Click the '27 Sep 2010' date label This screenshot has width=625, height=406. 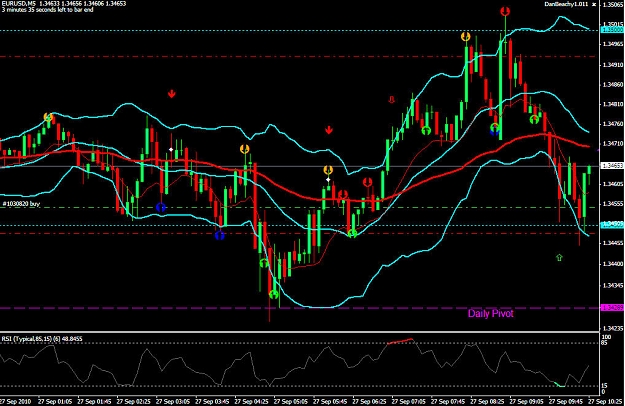coord(16,401)
